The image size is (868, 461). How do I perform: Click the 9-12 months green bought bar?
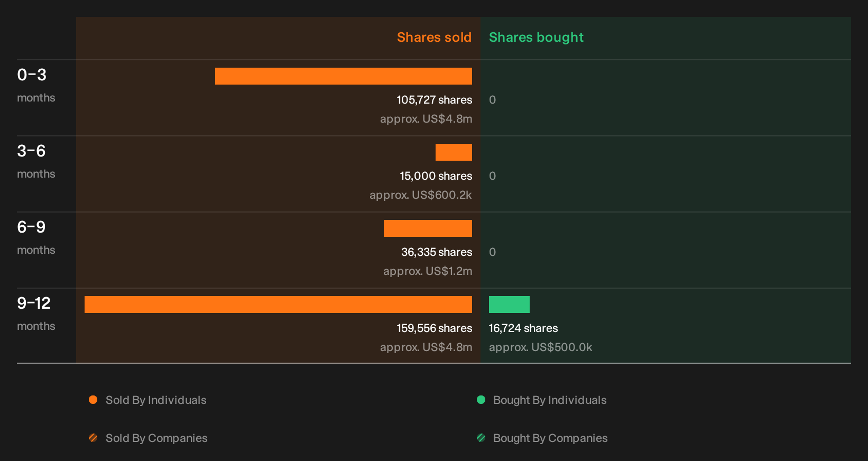tap(509, 305)
